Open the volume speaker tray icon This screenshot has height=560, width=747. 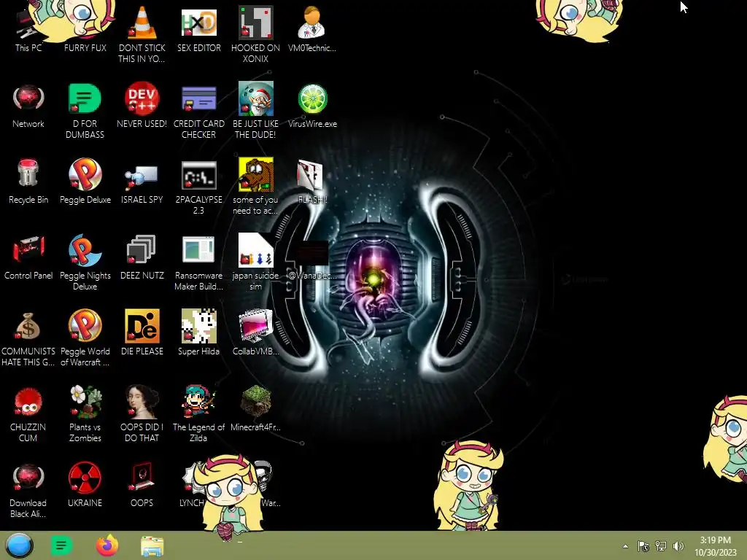(x=678, y=546)
